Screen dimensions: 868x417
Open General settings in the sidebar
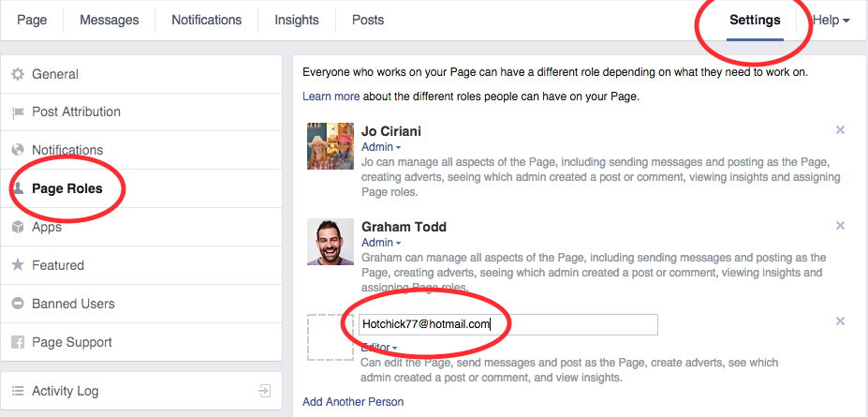(x=141, y=74)
